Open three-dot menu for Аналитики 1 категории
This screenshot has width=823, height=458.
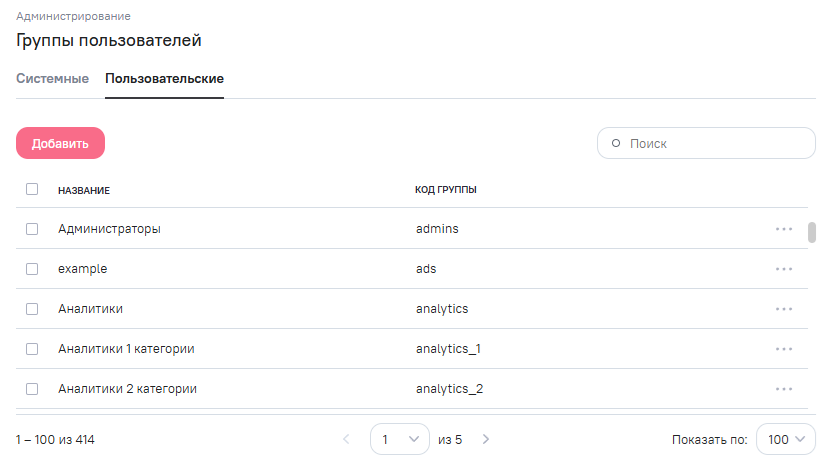tap(783, 349)
